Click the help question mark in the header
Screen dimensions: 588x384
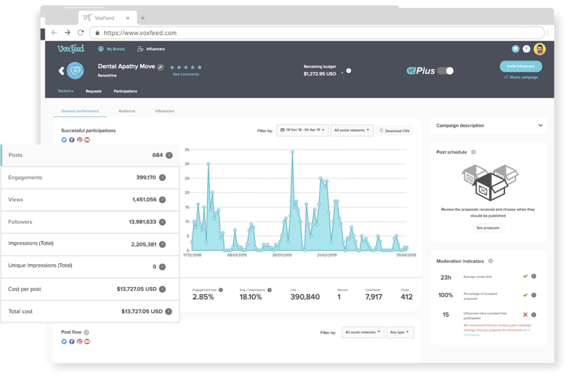click(x=527, y=49)
